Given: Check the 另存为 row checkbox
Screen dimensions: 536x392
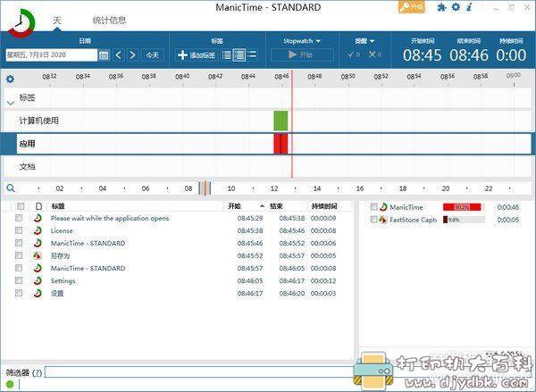Looking at the screenshot, I should (x=19, y=255).
